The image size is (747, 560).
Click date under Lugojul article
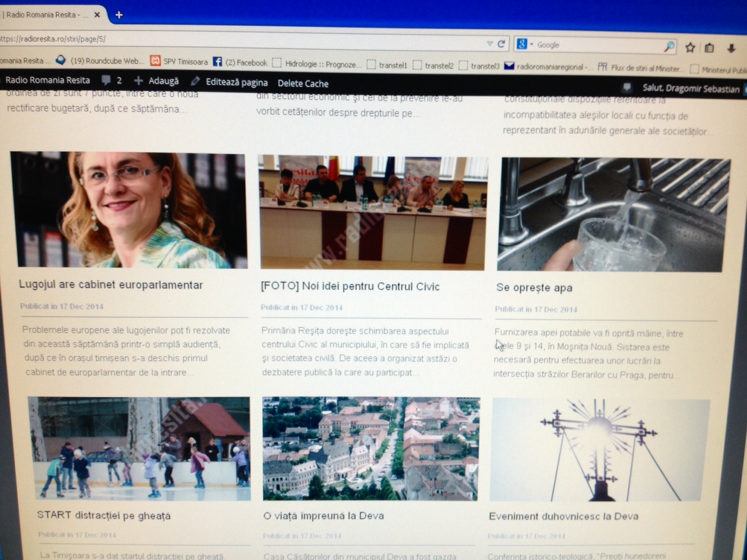coord(61,306)
